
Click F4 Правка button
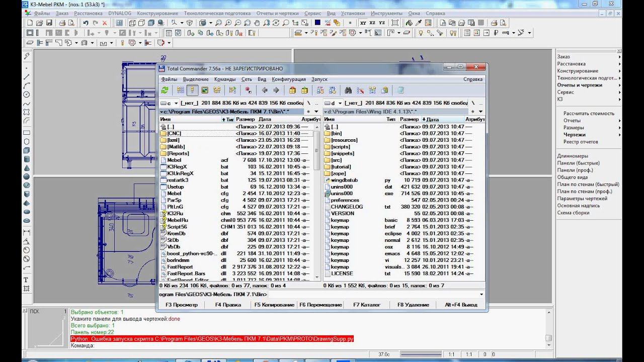[228, 305]
